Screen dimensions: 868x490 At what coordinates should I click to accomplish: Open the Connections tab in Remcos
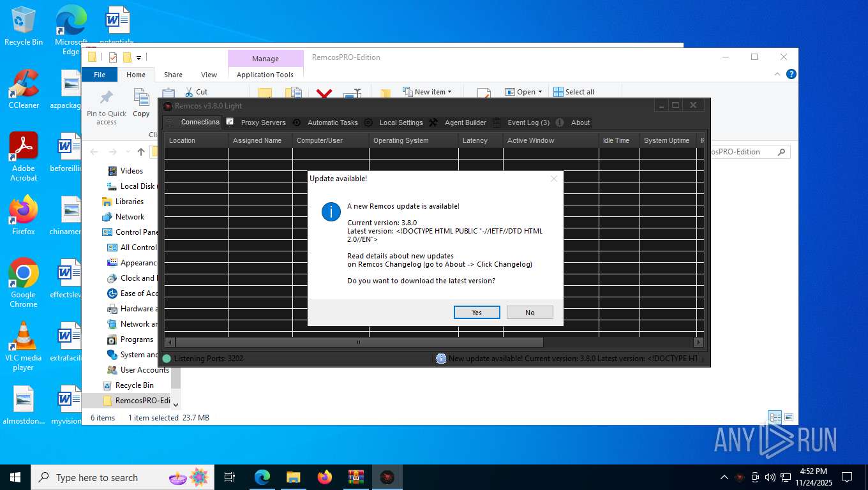(200, 122)
